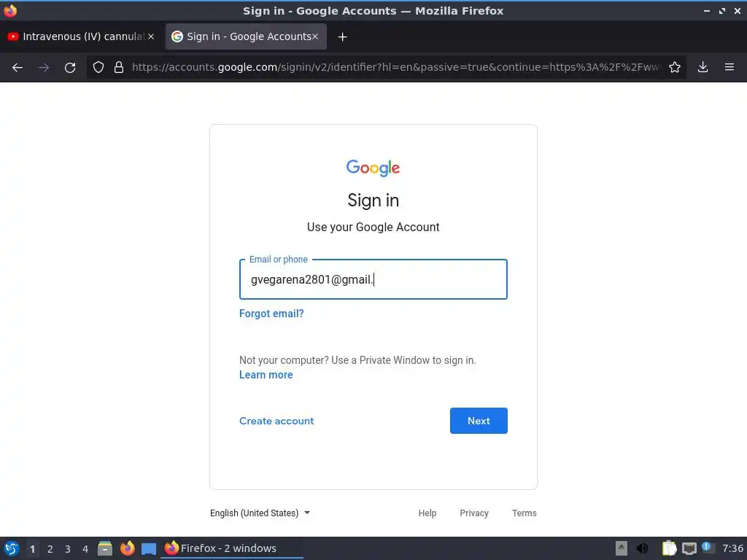Show site security padlock info
Image resolution: width=747 pixels, height=560 pixels.
119,67
